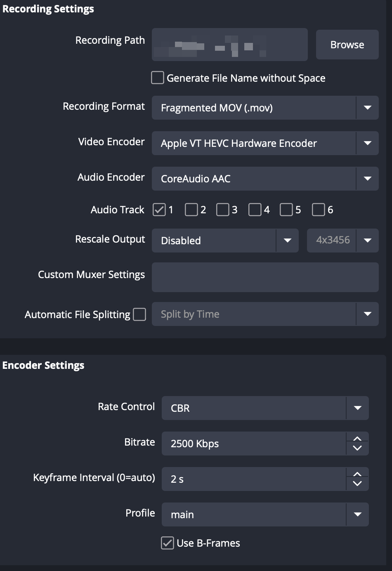Enable Audio Track 3

click(223, 210)
